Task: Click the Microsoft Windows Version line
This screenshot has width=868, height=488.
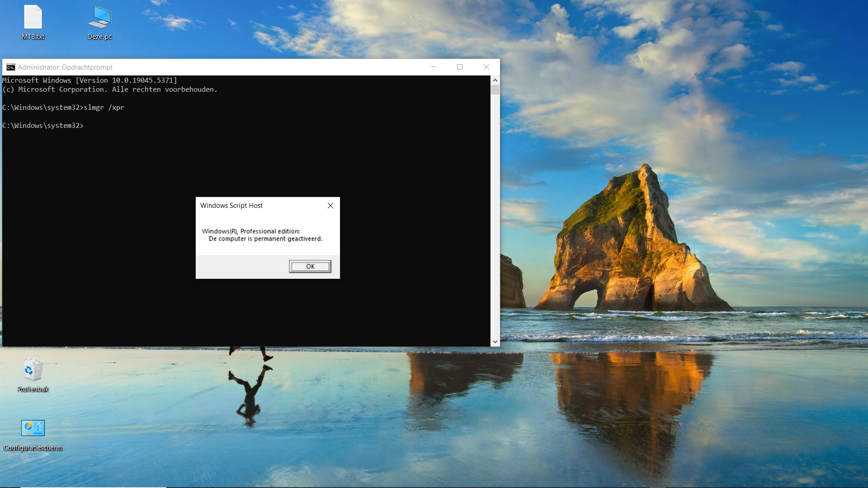Action: tap(90, 80)
